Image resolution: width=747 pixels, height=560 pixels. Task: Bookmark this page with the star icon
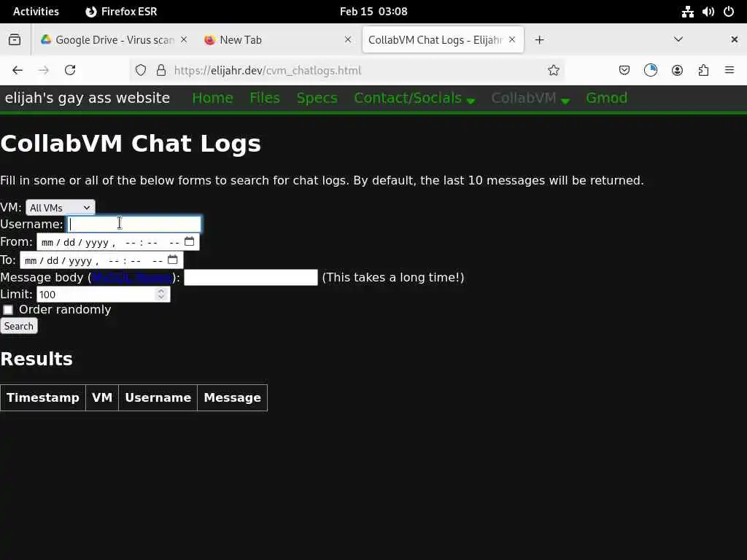(553, 71)
